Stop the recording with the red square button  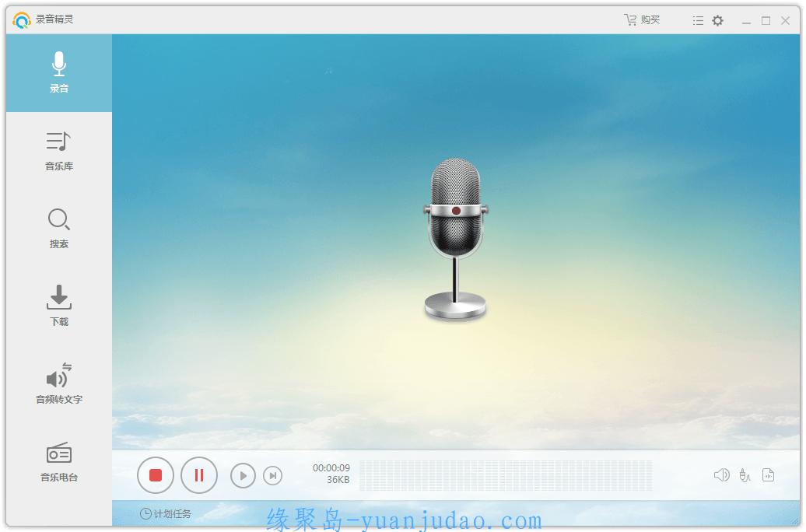[156, 475]
